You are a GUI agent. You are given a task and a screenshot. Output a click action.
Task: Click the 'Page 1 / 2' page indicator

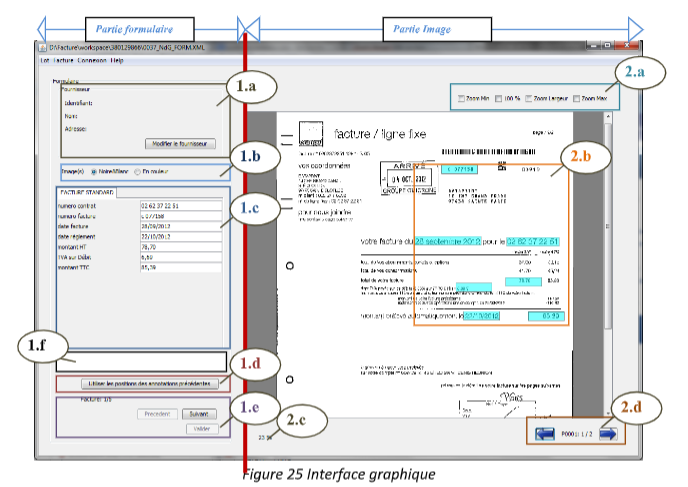577,434
